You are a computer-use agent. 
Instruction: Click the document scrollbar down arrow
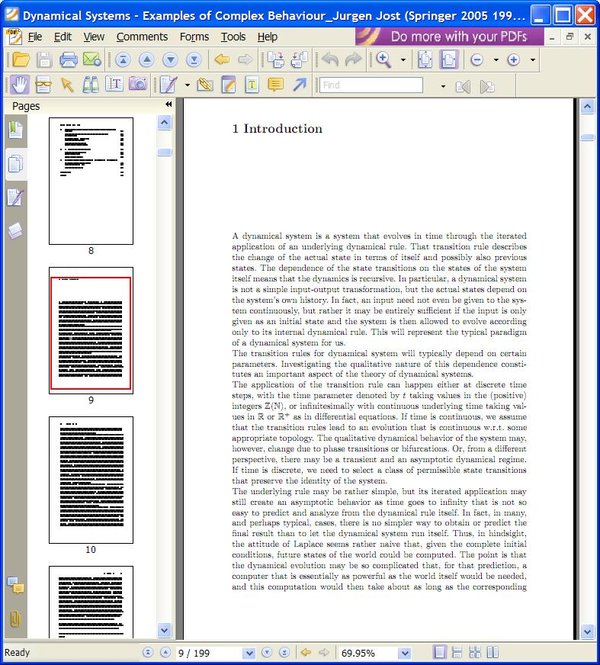[587, 631]
